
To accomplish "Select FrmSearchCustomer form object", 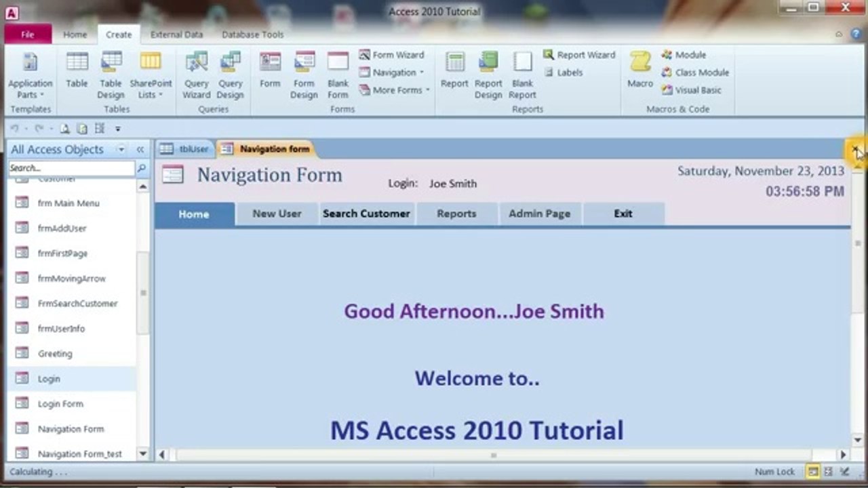I will coord(72,304).
